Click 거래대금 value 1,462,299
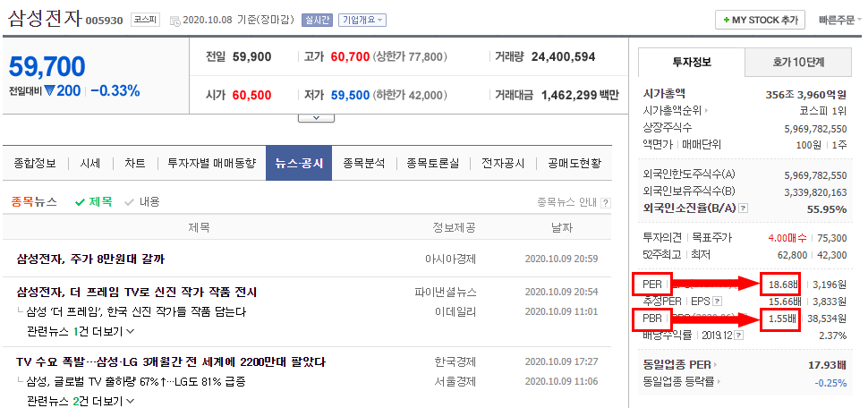The height and width of the screenshot is (408, 868). [x=568, y=95]
